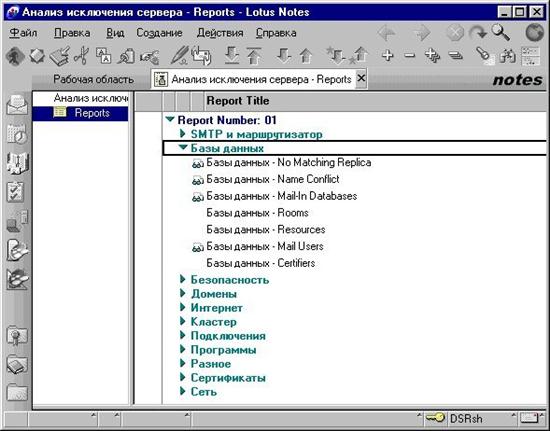Open the Databases folder with book bookmark

[x=17, y=365]
